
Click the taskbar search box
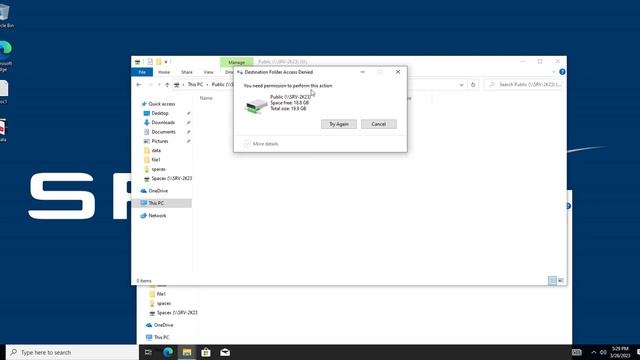(x=73, y=352)
